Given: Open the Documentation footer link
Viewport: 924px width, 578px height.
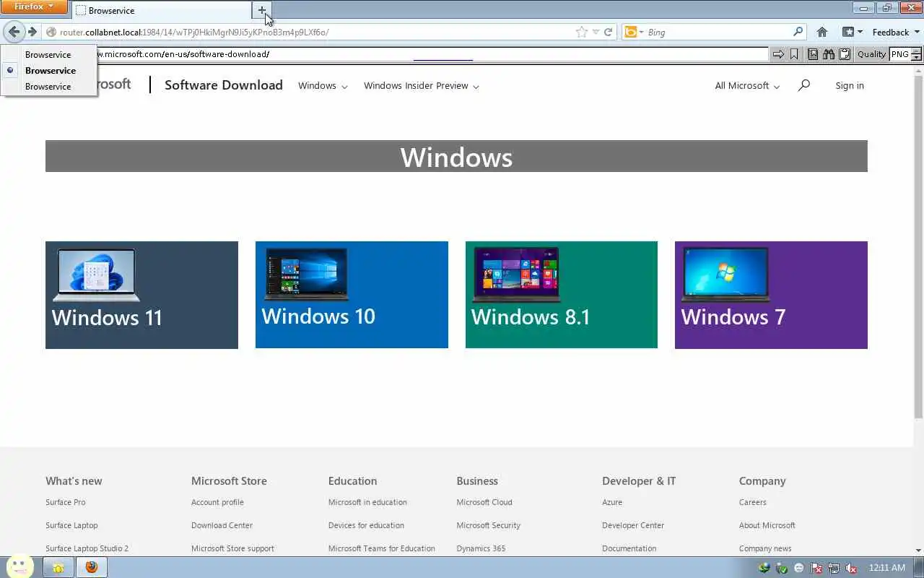Looking at the screenshot, I should (629, 548).
